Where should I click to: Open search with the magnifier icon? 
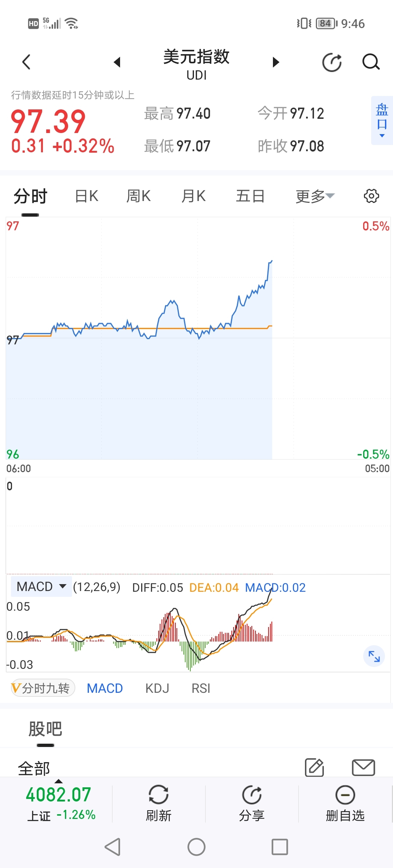pyautogui.click(x=371, y=62)
